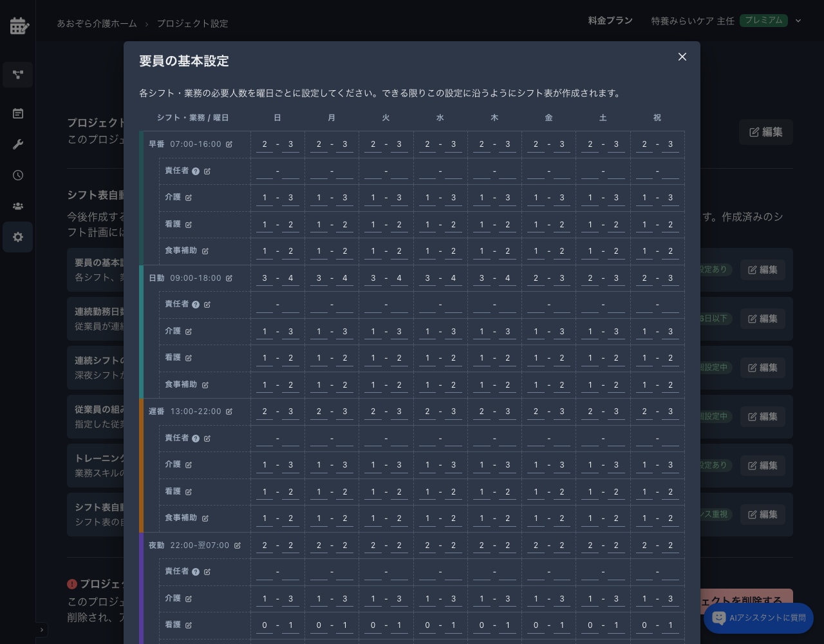The height and width of the screenshot is (644, 824).
Task: Click the help icon beside 遅番 責任者
Action: [x=196, y=439]
